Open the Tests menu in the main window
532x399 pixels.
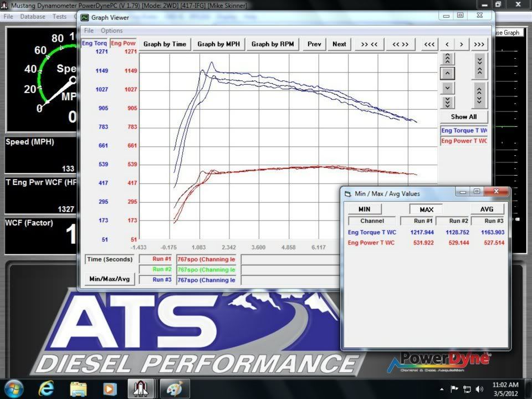[59, 16]
